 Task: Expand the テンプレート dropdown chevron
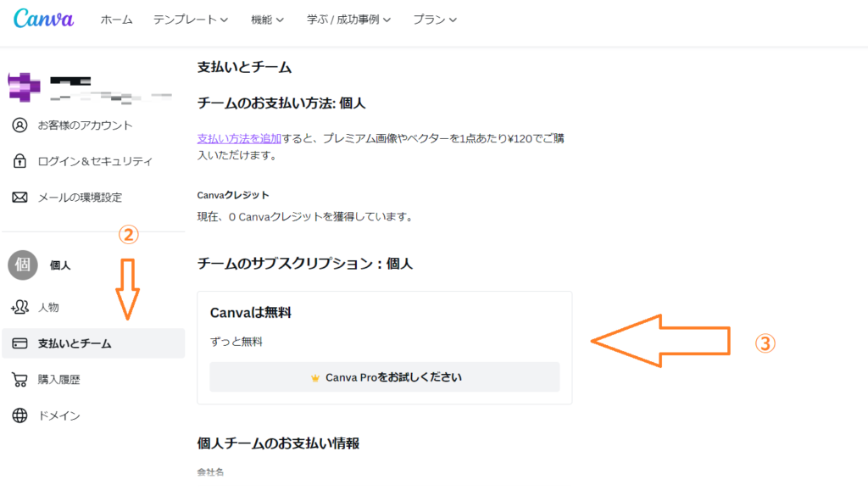(x=224, y=20)
